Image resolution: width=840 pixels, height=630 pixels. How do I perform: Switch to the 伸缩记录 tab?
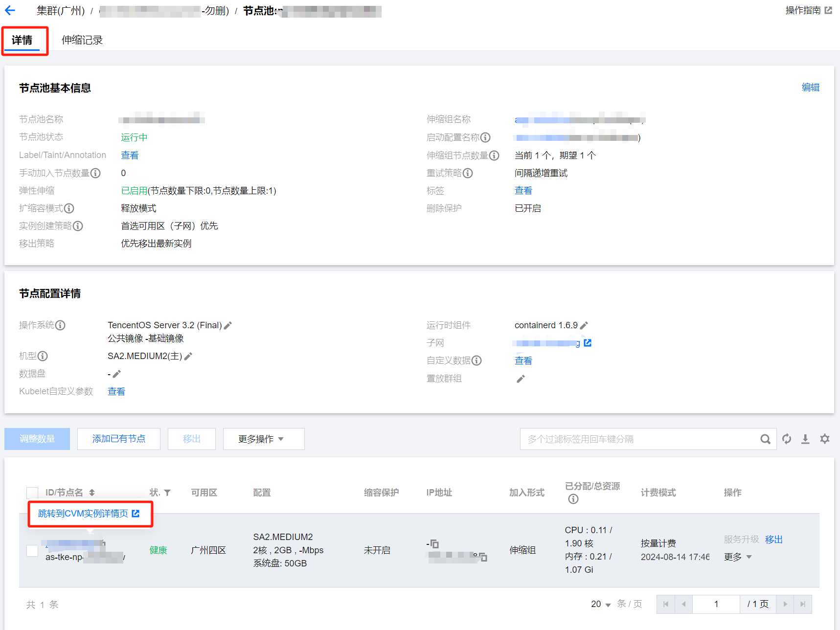tap(82, 40)
